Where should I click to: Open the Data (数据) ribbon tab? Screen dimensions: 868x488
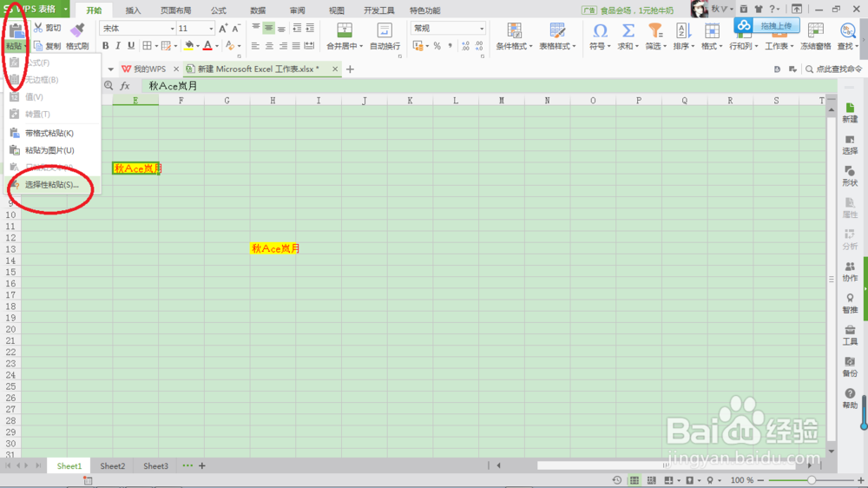click(x=258, y=10)
